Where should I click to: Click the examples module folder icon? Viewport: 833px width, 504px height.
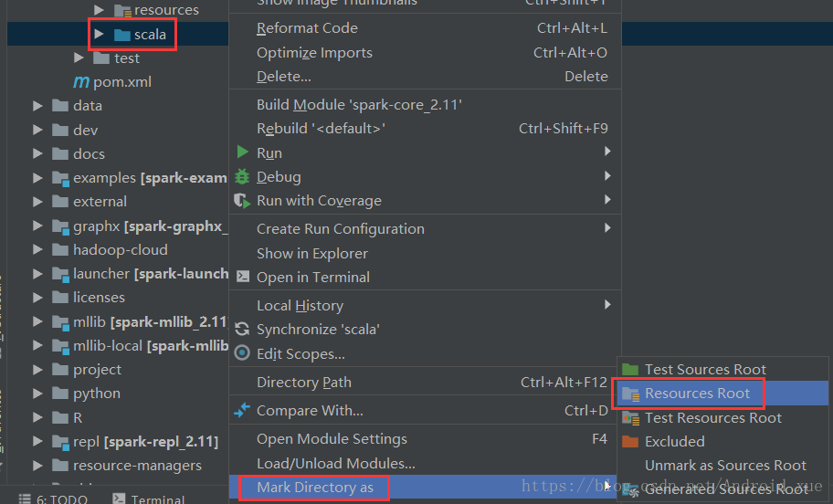pyautogui.click(x=60, y=178)
